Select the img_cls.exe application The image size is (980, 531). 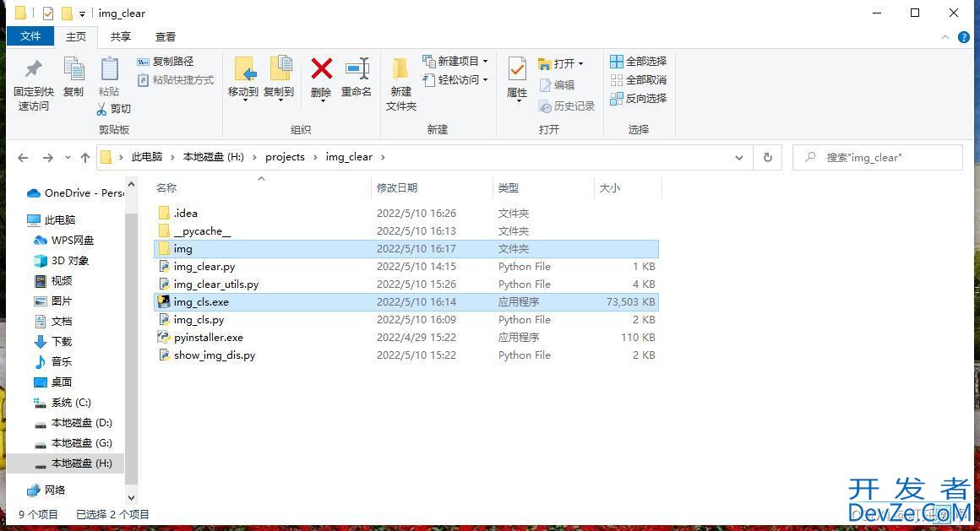(x=406, y=301)
